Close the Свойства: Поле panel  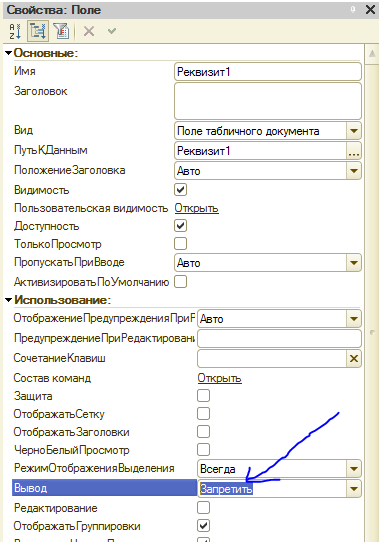pyautogui.click(x=370, y=9)
